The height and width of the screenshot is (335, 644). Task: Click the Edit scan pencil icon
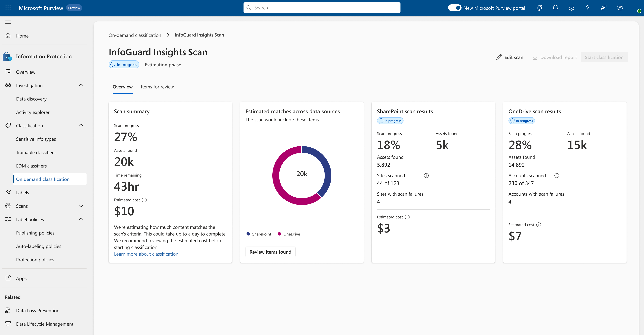[499, 57]
